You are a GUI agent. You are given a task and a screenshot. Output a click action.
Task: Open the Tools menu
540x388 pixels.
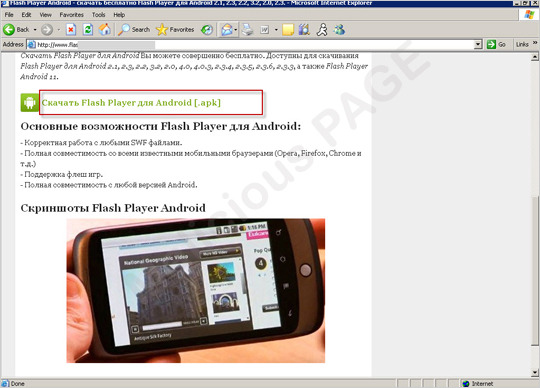pyautogui.click(x=98, y=15)
